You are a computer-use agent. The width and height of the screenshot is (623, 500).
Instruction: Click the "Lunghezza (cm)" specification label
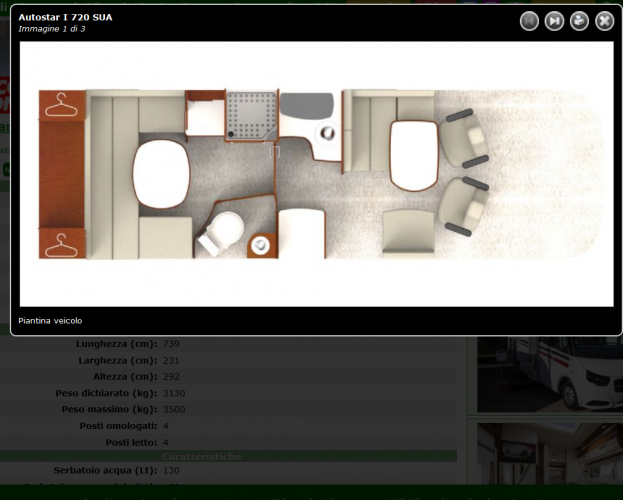tap(115, 344)
